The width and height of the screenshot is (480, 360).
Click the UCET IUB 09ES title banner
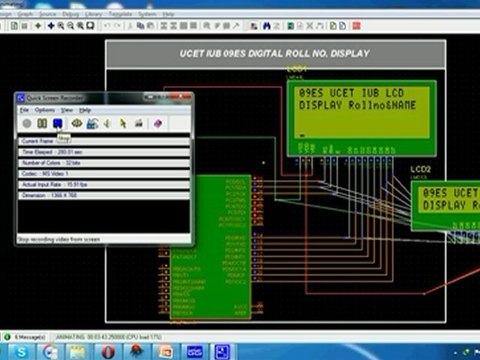pyautogui.click(x=275, y=54)
